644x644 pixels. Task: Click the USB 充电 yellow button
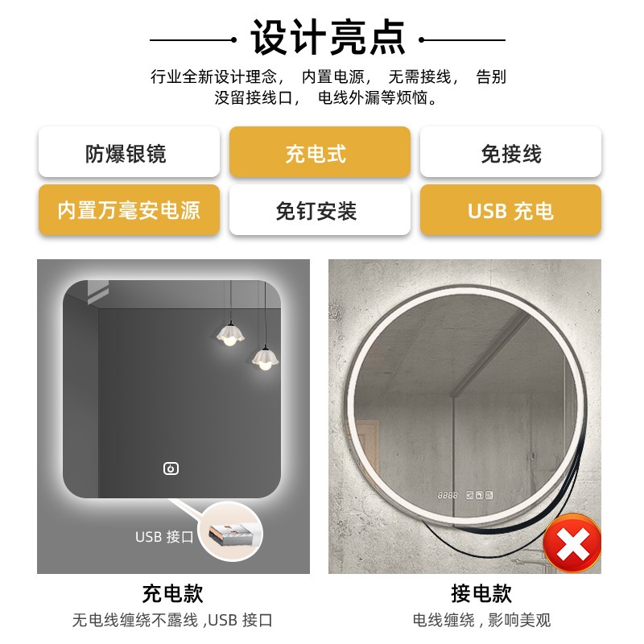[510, 209]
